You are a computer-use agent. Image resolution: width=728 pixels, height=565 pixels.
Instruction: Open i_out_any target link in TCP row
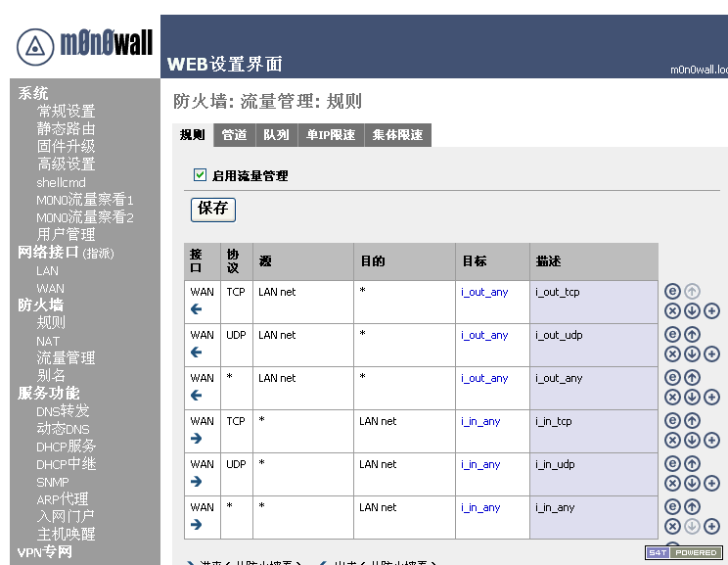pyautogui.click(x=484, y=292)
